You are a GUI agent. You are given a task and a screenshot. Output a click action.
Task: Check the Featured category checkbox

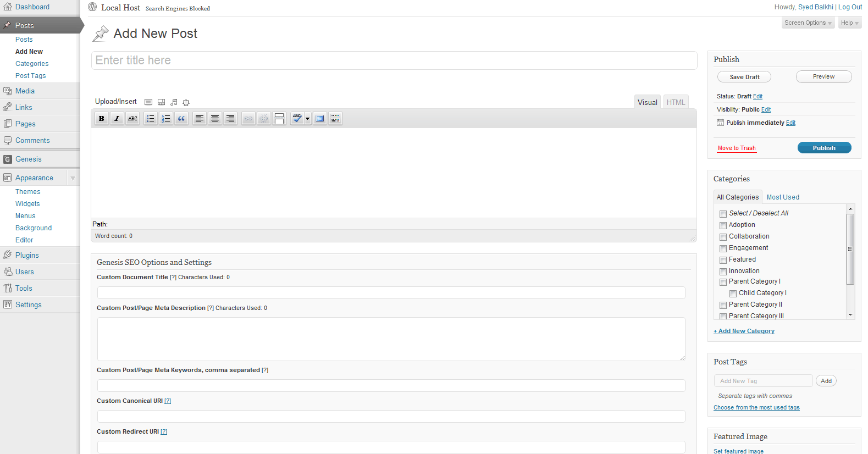723,260
